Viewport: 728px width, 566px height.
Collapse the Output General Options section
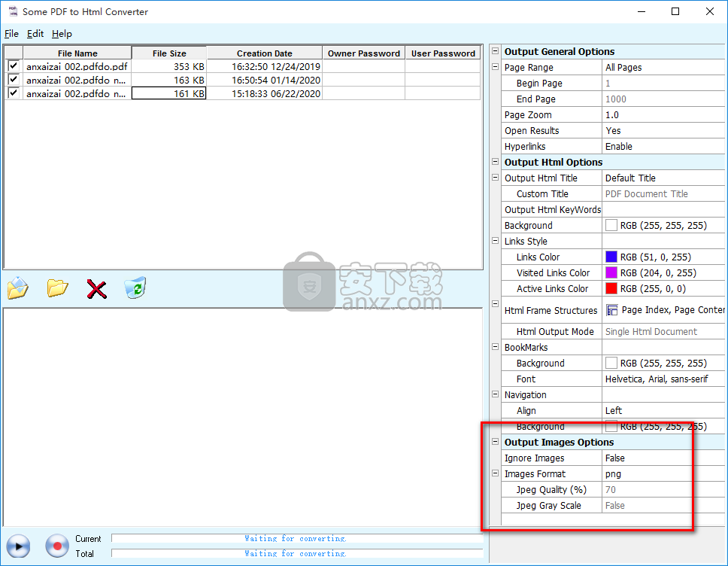pyautogui.click(x=496, y=50)
